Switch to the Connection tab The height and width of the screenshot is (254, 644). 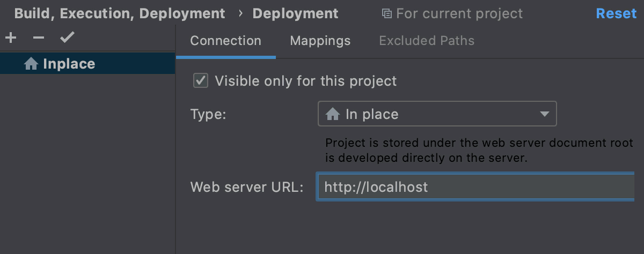coord(225,41)
